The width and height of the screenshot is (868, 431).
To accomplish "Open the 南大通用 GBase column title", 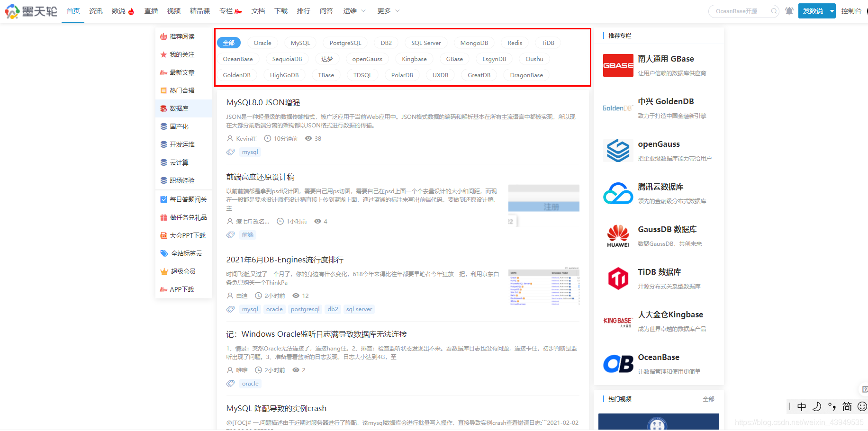I will 666,59.
